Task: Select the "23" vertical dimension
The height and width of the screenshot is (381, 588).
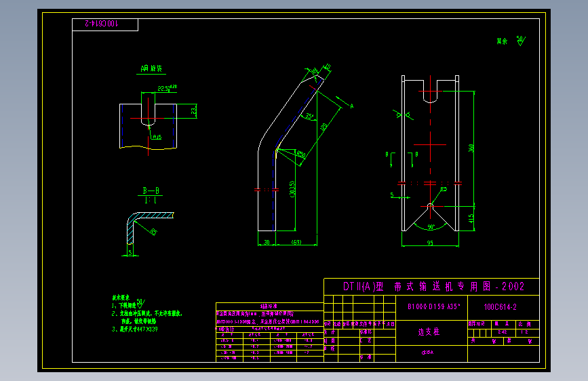Action: pyautogui.click(x=193, y=111)
